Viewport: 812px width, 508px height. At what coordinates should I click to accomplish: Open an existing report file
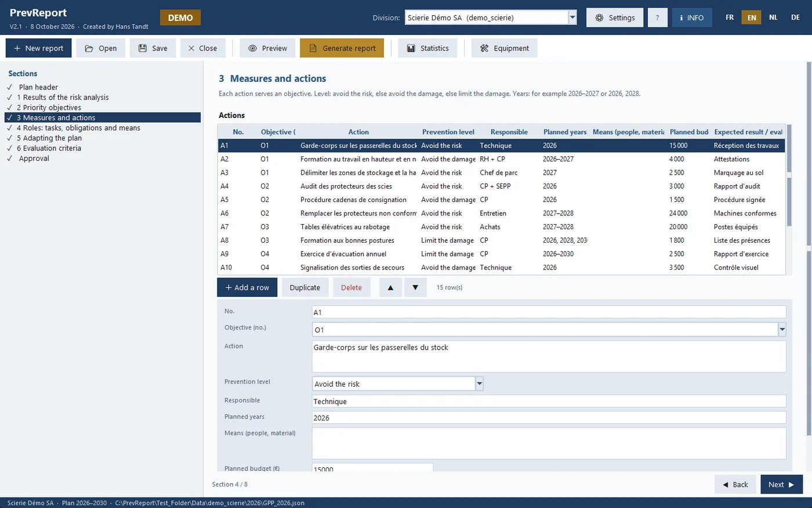coord(101,48)
